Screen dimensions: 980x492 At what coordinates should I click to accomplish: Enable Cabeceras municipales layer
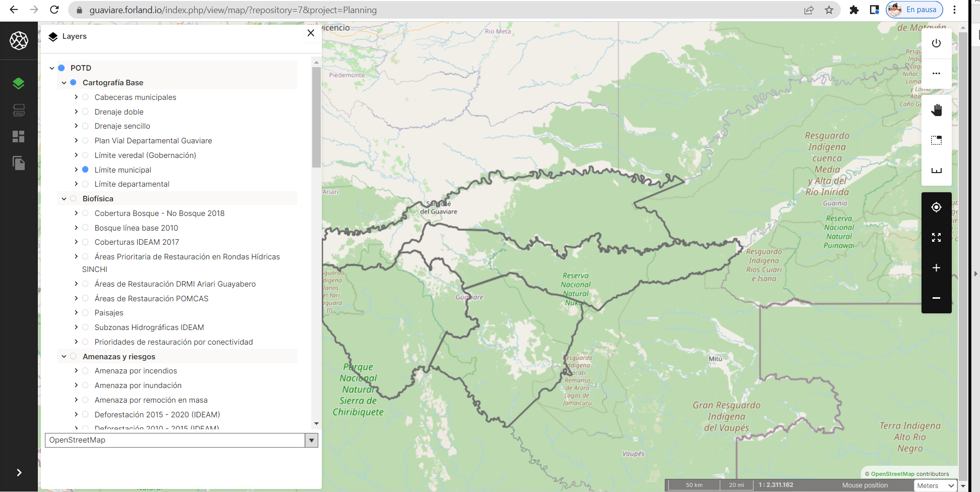[85, 97]
